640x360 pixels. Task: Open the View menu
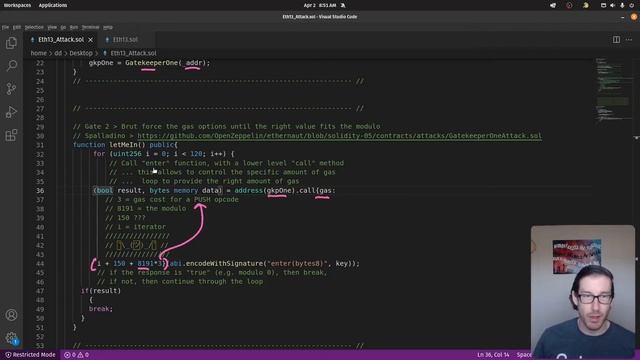pos(52,27)
